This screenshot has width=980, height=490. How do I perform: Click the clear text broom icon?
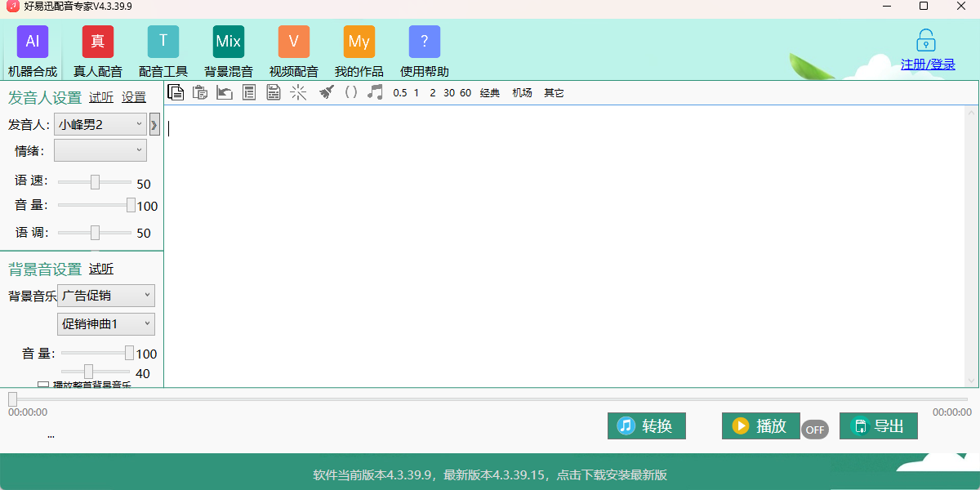click(x=326, y=92)
